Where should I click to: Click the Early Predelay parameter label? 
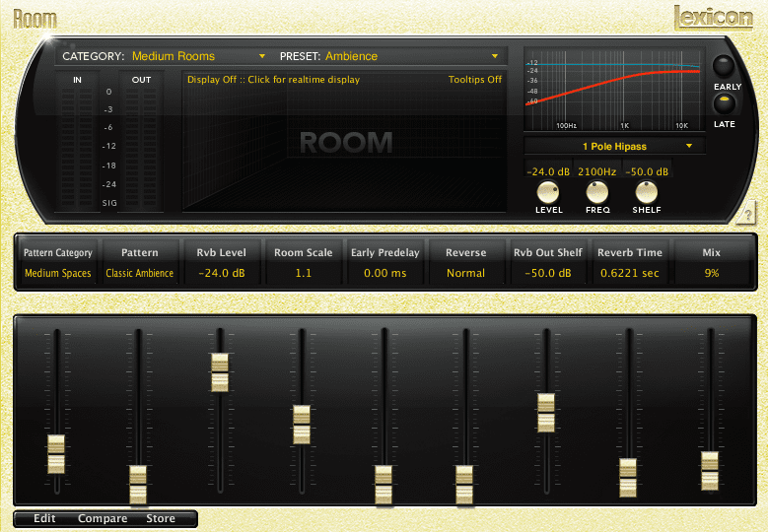(x=384, y=252)
